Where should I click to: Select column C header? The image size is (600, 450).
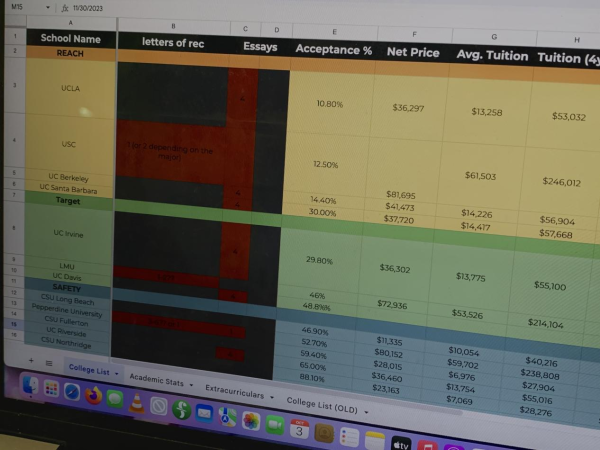point(245,29)
